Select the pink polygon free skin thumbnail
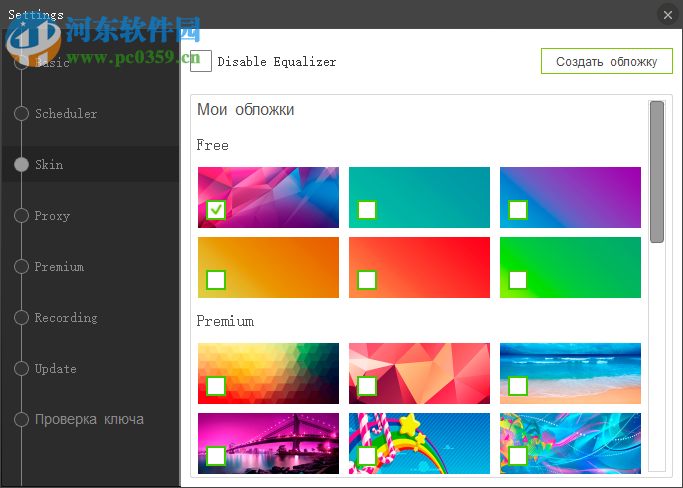The width and height of the screenshot is (683, 488). 268,197
